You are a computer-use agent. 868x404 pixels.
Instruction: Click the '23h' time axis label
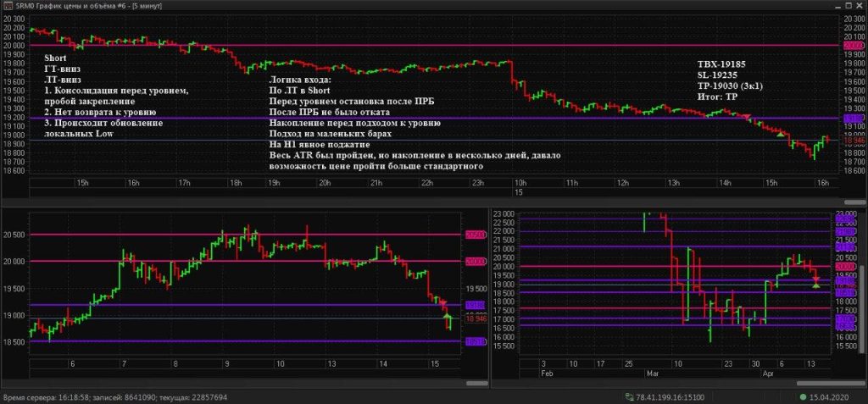coord(476,183)
